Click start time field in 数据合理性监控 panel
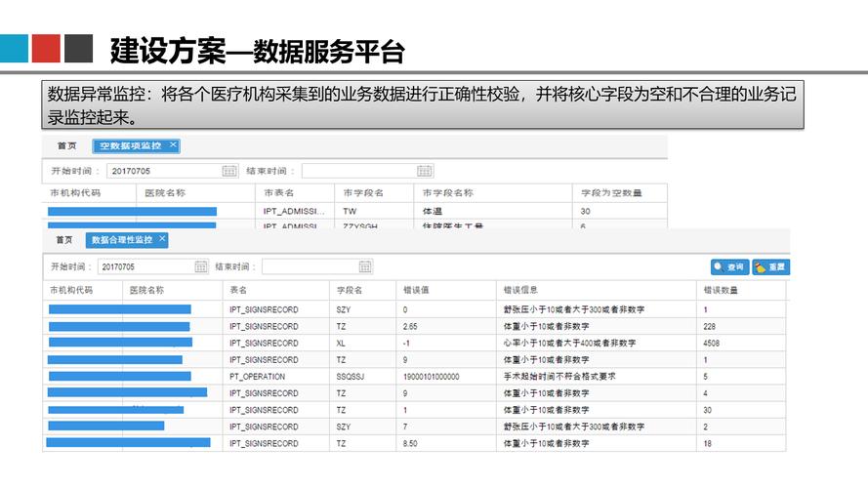The height and width of the screenshot is (488, 868). (x=145, y=266)
